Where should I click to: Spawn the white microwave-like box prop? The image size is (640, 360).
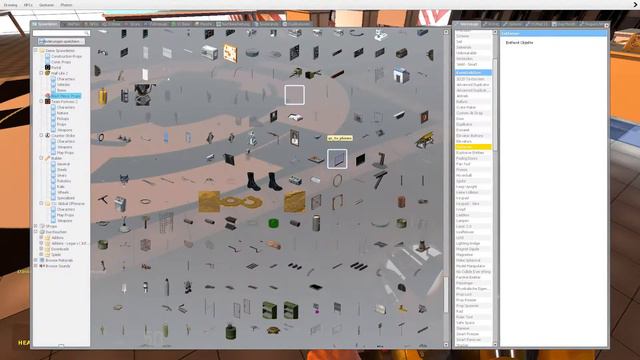209,53
